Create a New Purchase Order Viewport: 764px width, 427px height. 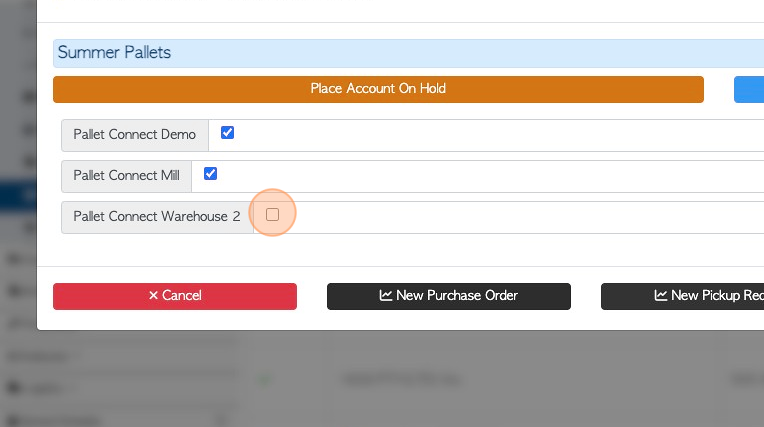pyautogui.click(x=449, y=296)
